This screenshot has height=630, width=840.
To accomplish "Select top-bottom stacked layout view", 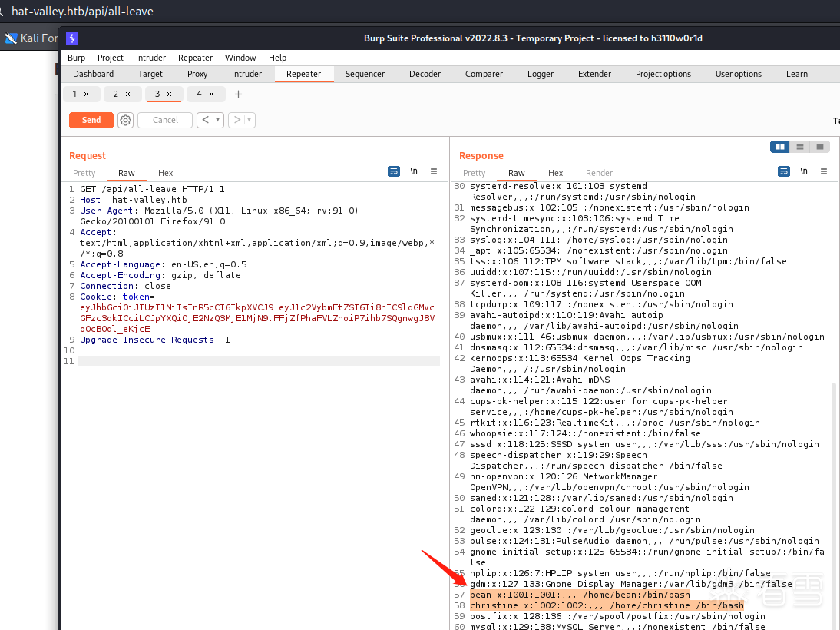I will point(800,147).
